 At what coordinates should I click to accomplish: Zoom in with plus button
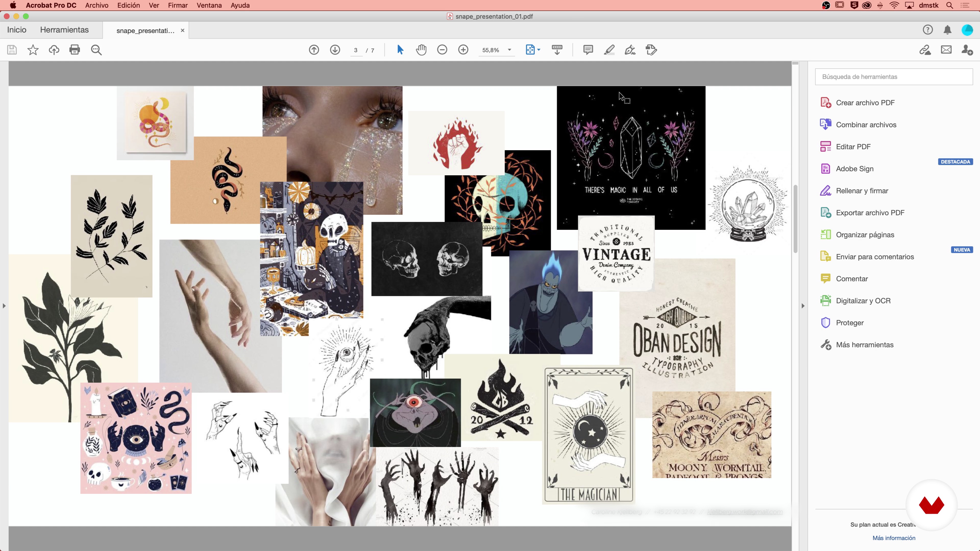[x=463, y=50]
